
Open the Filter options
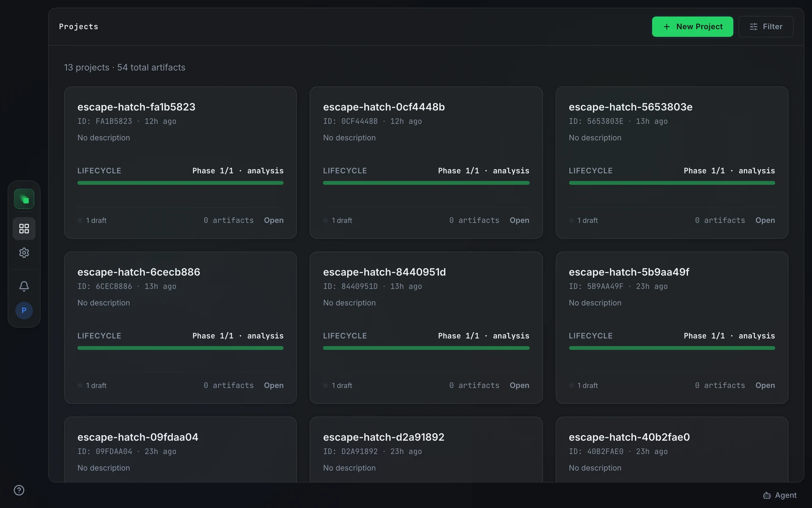tap(765, 27)
